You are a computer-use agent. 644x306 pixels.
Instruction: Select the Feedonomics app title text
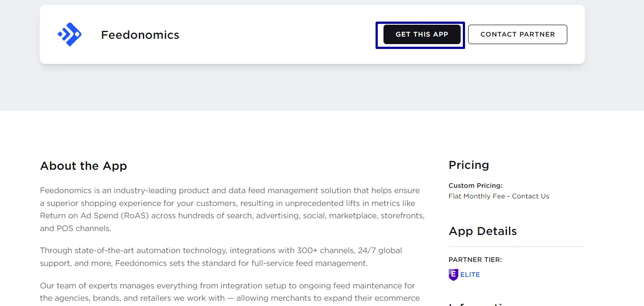tap(140, 35)
